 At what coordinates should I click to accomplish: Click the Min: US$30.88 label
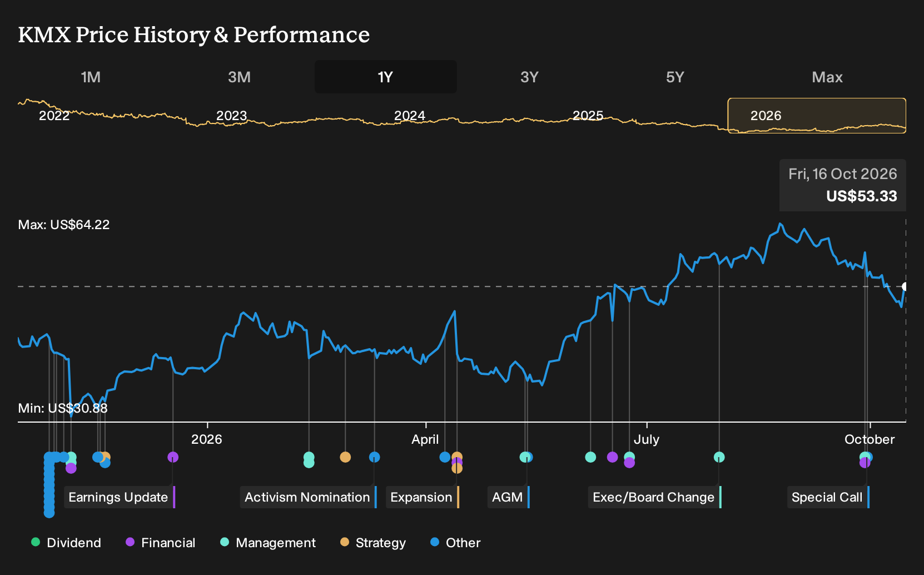pyautogui.click(x=63, y=408)
